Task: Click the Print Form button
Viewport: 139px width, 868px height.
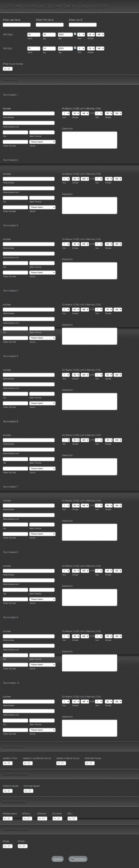Action: click(78, 859)
